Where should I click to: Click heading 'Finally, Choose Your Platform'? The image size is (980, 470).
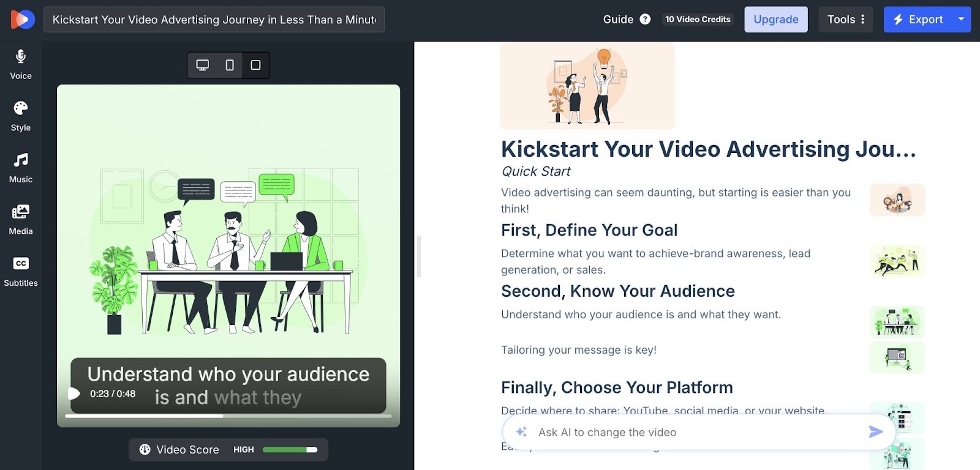tap(617, 387)
